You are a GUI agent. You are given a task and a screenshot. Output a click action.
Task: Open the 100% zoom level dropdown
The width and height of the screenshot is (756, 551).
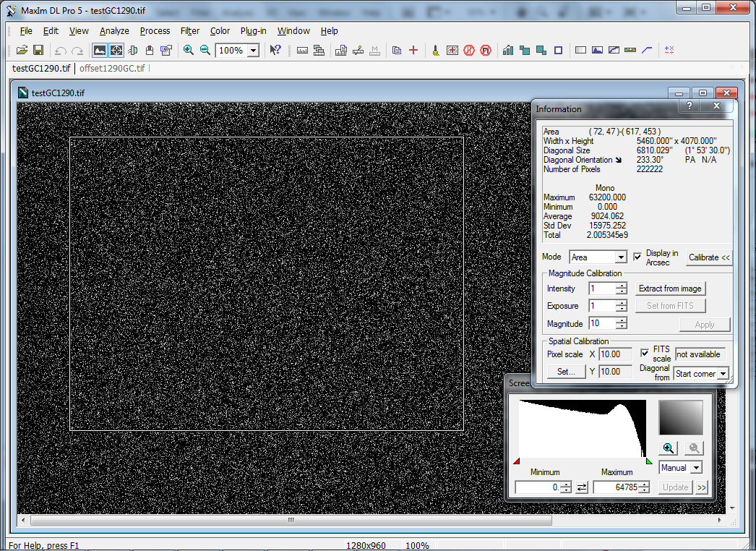pos(253,50)
